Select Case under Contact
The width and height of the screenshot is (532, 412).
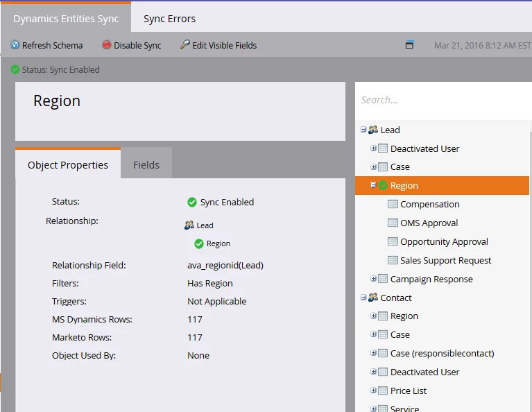[x=400, y=334]
